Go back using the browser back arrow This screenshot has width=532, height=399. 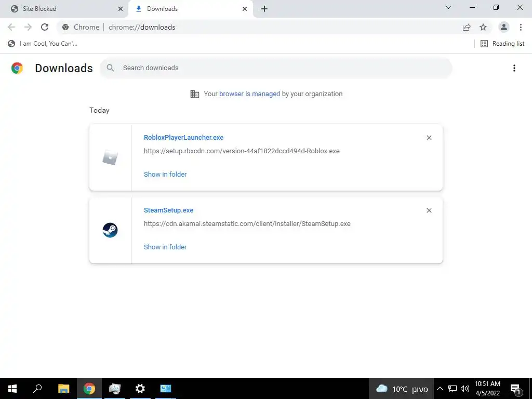pos(11,27)
